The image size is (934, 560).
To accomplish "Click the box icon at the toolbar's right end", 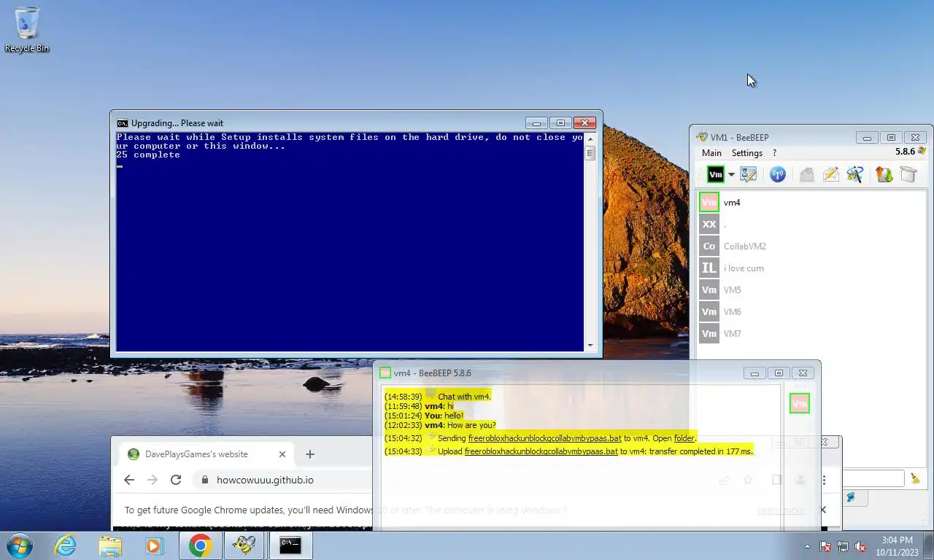I will [x=908, y=174].
